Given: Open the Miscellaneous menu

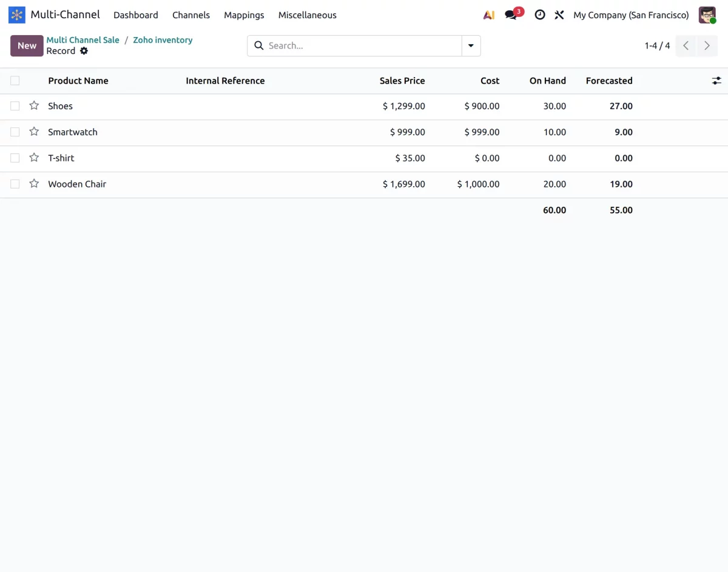Looking at the screenshot, I should (308, 15).
